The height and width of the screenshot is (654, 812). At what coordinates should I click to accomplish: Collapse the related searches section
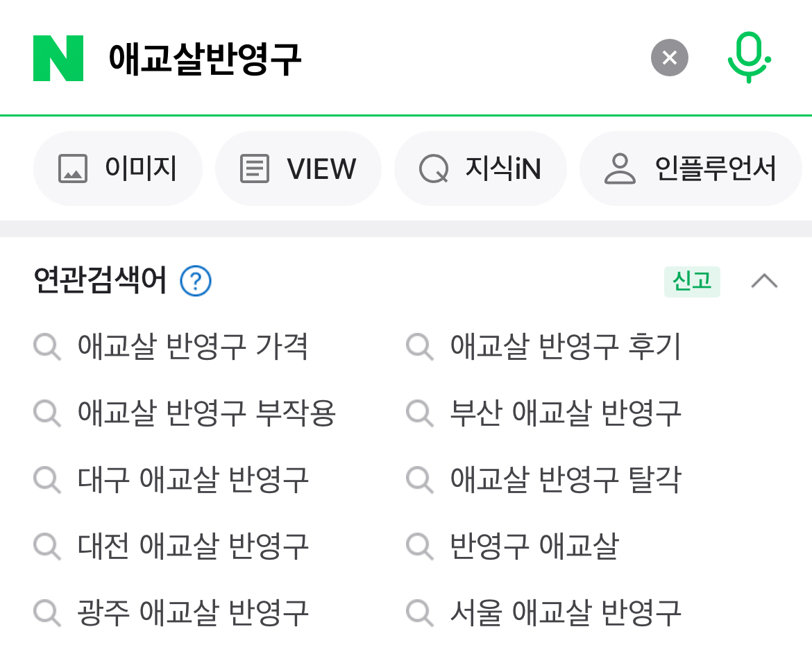pyautogui.click(x=764, y=282)
